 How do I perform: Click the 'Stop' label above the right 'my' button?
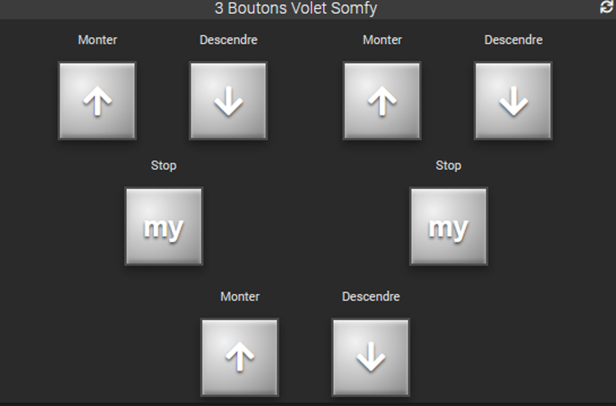click(x=448, y=165)
